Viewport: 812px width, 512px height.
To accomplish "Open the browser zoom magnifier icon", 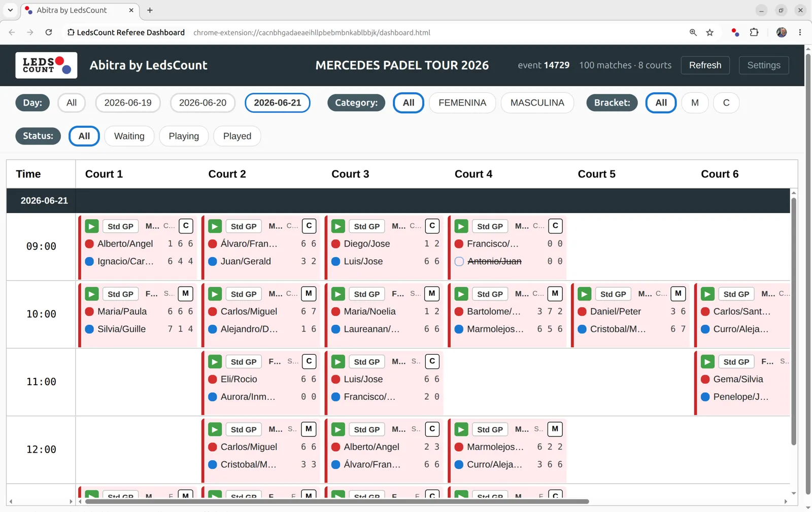I will pos(693,32).
